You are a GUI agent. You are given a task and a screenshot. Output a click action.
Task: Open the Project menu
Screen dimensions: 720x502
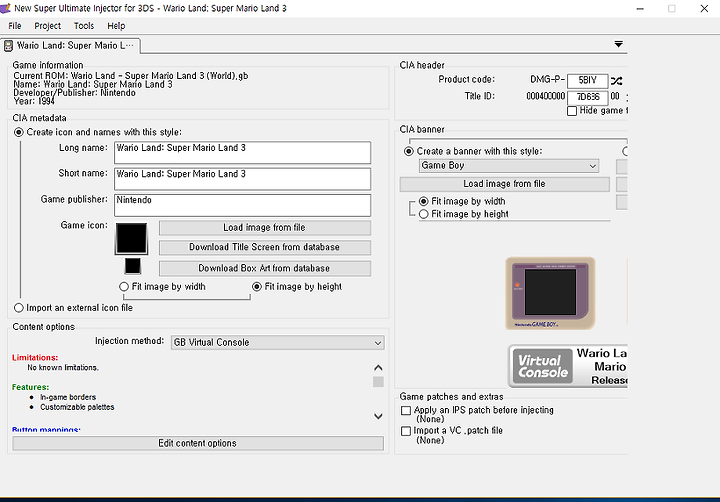(47, 26)
